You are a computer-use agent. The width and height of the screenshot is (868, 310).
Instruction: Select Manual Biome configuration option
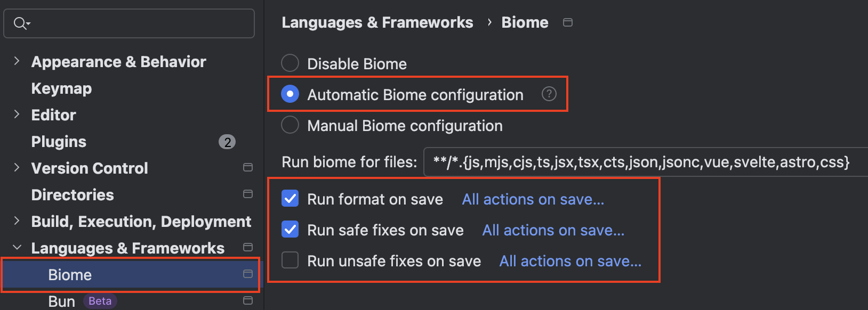click(290, 125)
